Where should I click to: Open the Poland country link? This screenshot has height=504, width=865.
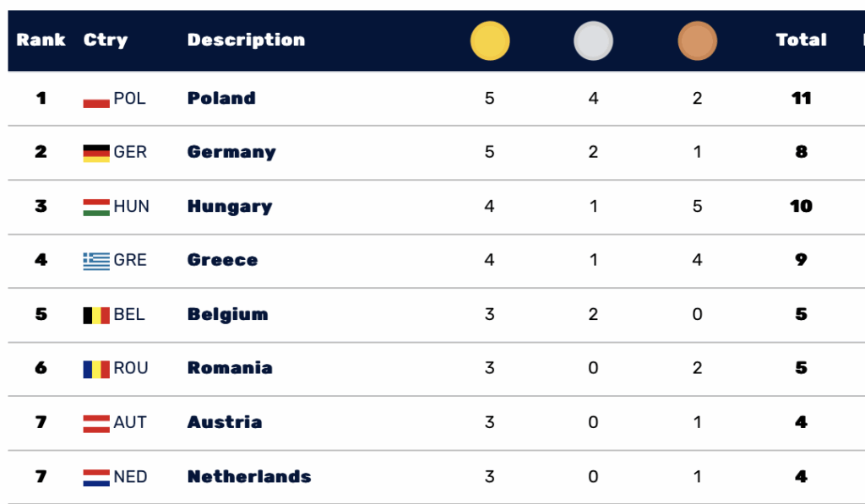[x=221, y=98]
